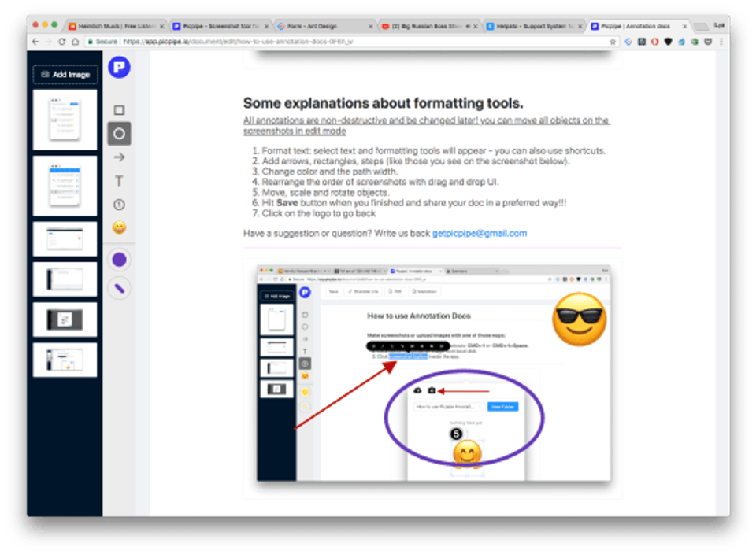Click the browser reload button
The width and height of the screenshot is (756, 554).
[61, 42]
